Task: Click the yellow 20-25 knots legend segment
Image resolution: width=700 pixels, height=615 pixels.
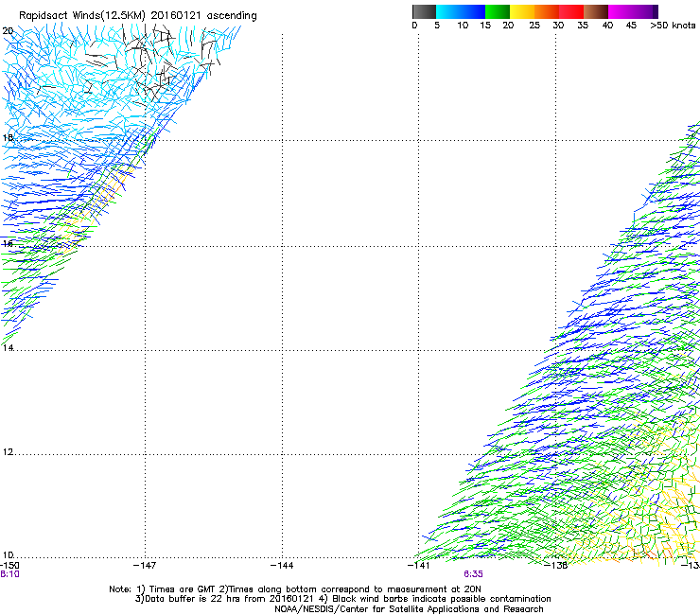Action: click(x=522, y=11)
